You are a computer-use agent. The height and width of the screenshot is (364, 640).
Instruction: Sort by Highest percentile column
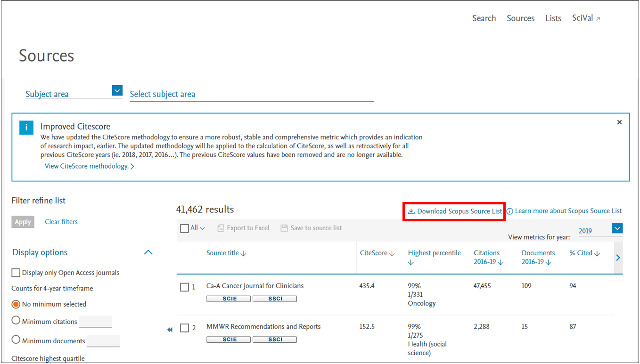pyautogui.click(x=435, y=257)
